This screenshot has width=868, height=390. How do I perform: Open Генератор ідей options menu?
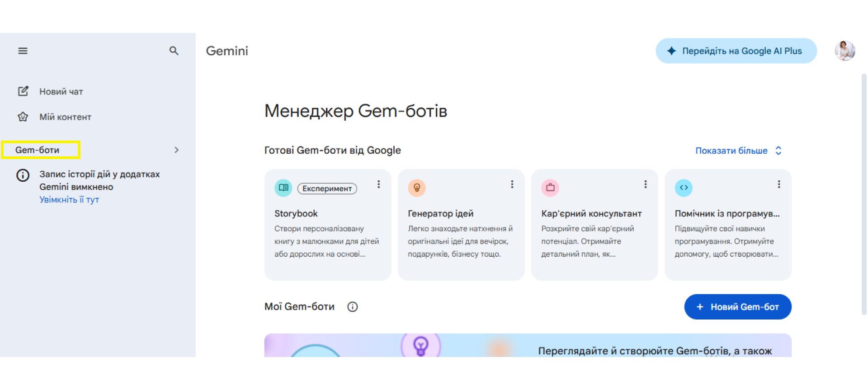pos(512,184)
